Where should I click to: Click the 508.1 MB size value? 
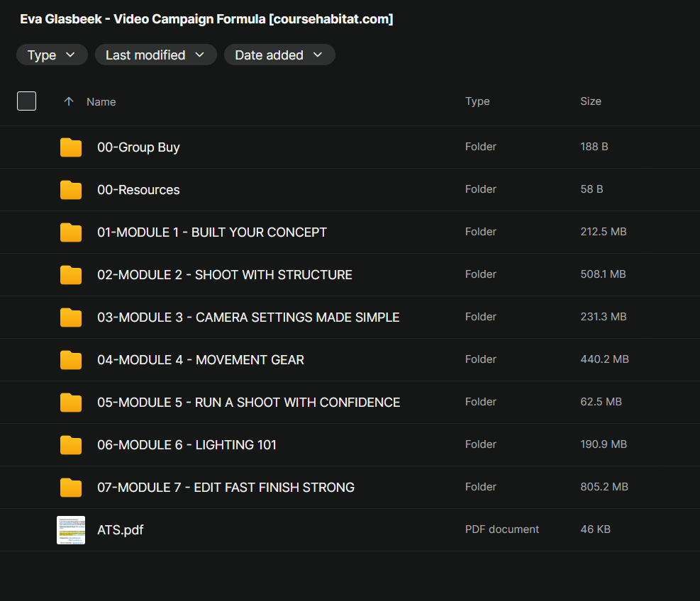tap(603, 274)
